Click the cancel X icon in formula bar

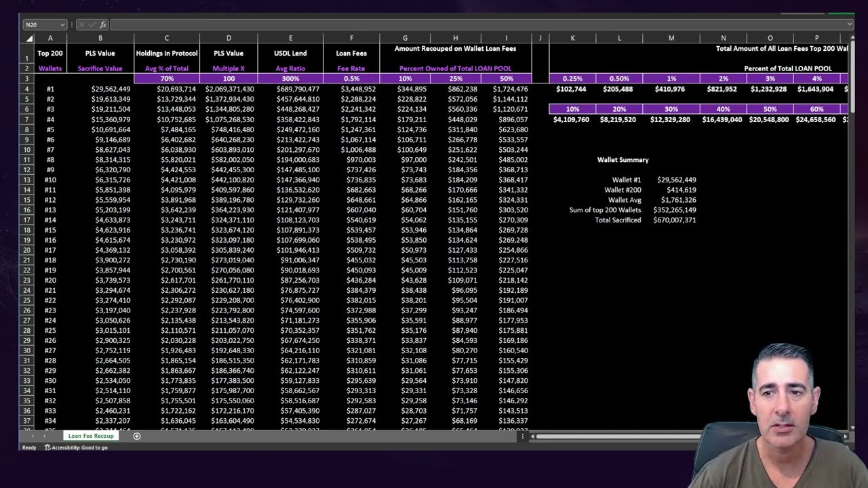[81, 24]
